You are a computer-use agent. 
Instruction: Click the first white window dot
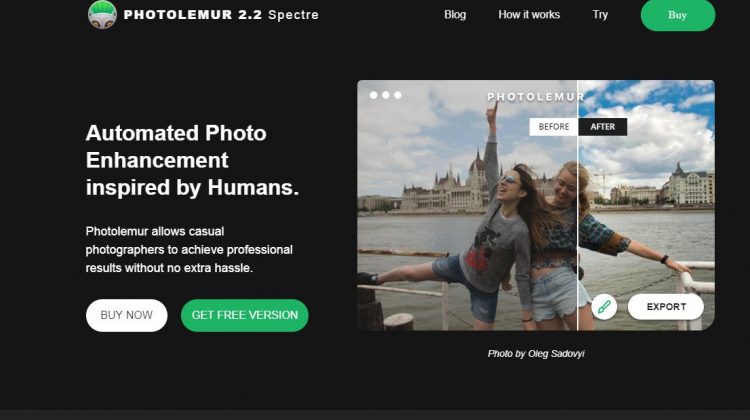pos(374,95)
